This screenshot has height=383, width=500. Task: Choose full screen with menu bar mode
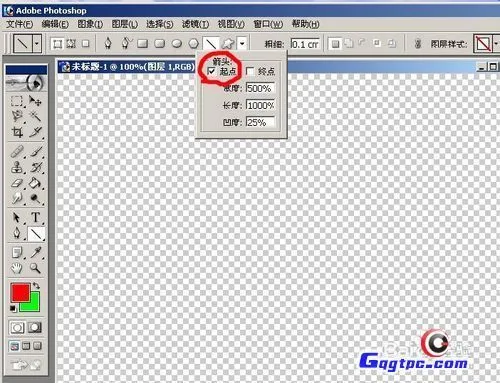click(26, 346)
